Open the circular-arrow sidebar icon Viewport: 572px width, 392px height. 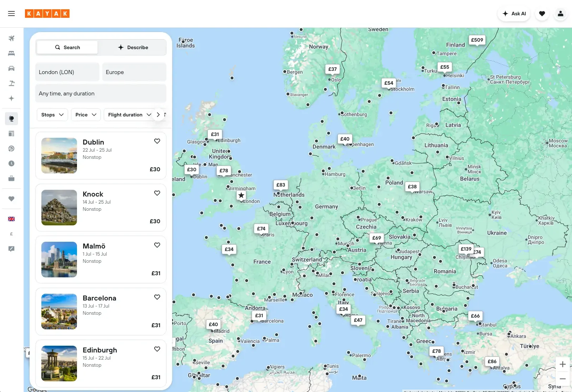point(11,148)
